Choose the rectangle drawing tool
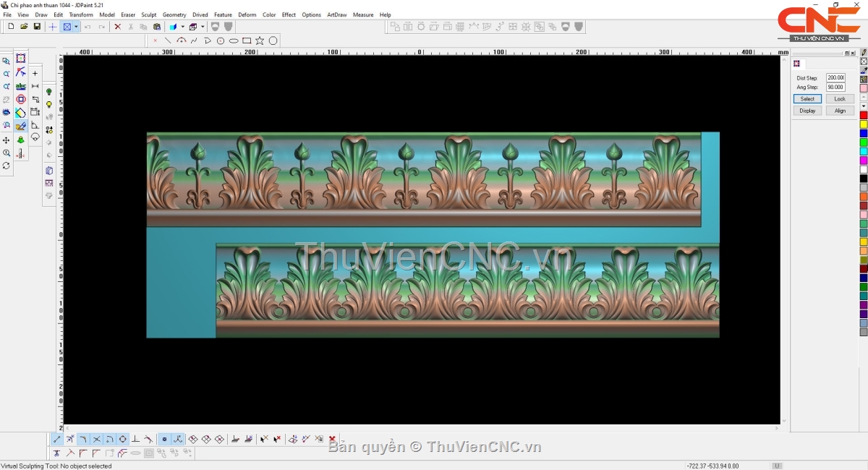This screenshot has width=868, height=470. pyautogui.click(x=247, y=41)
